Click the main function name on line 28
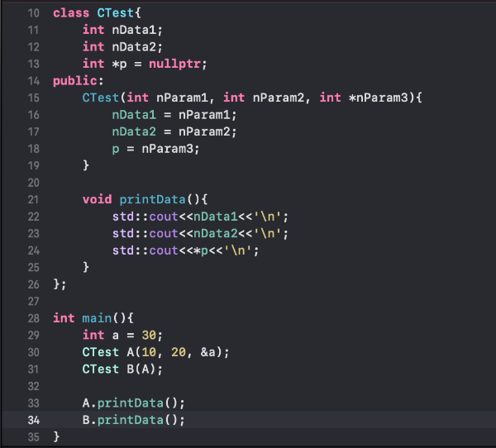This screenshot has height=448, width=496. point(97,318)
